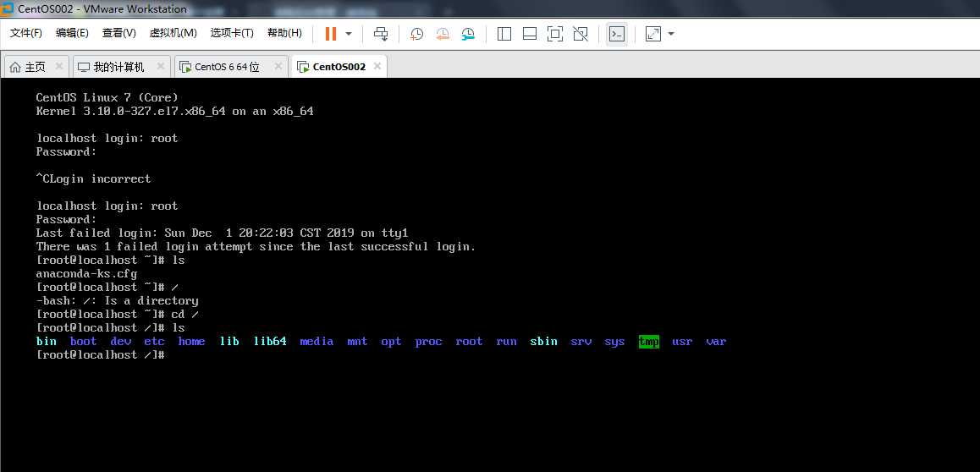Viewport: 980px width, 472px height.
Task: Click the 'Last failed login' line
Action: [x=222, y=233]
